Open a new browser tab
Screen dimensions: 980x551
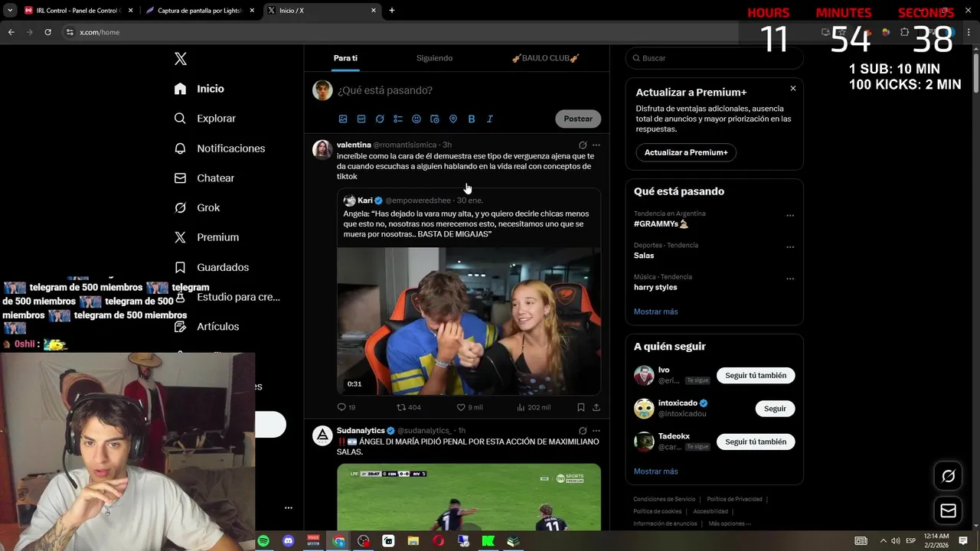(392, 11)
